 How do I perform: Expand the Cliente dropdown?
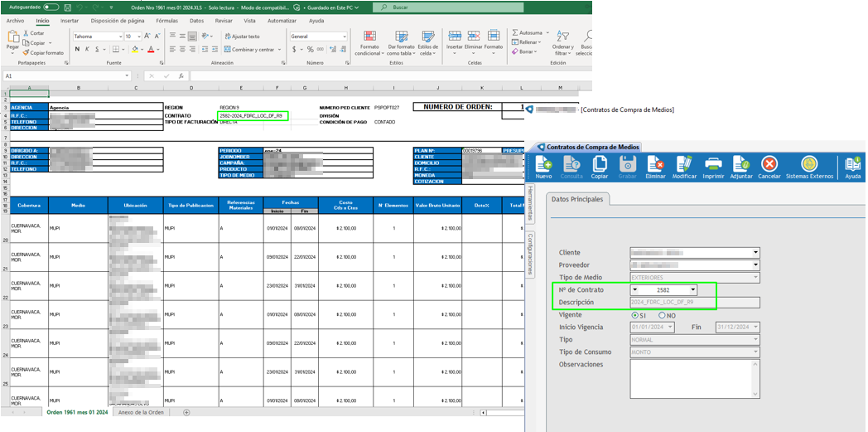[x=755, y=252]
